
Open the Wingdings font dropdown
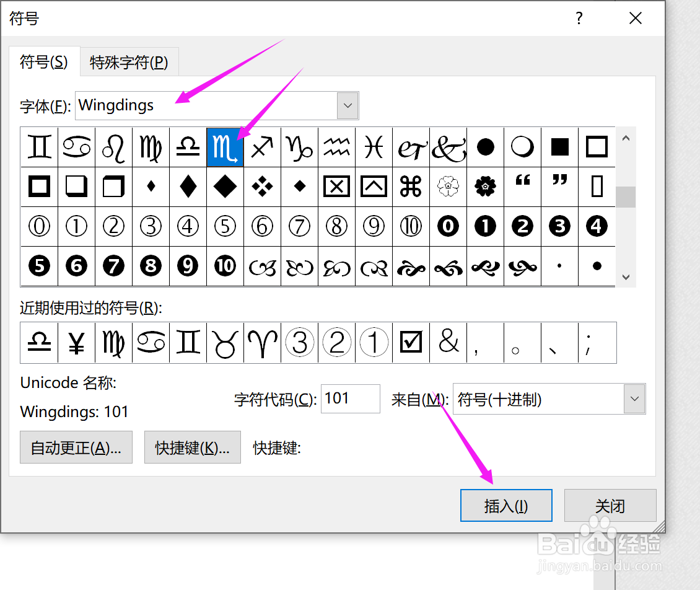coord(348,105)
